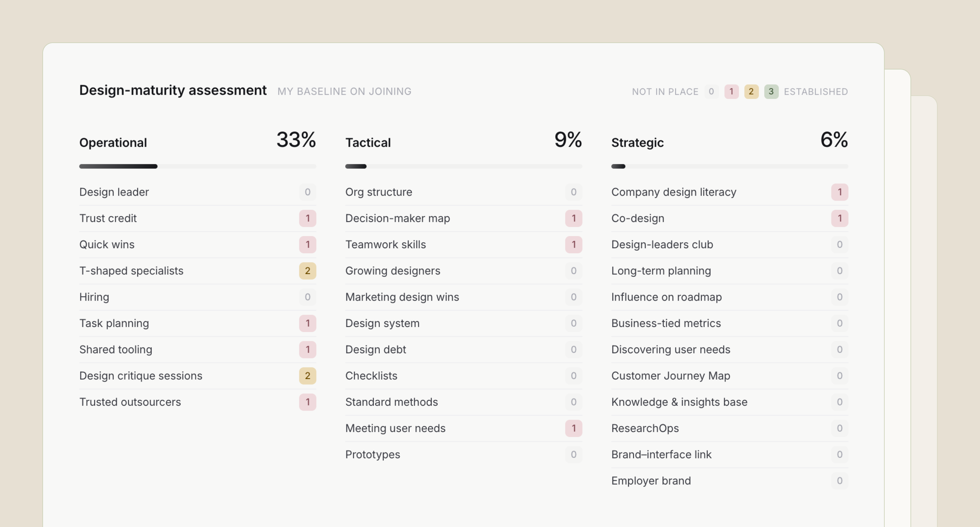Click score badge for Employer brand
980x527 pixels.
[839, 481]
